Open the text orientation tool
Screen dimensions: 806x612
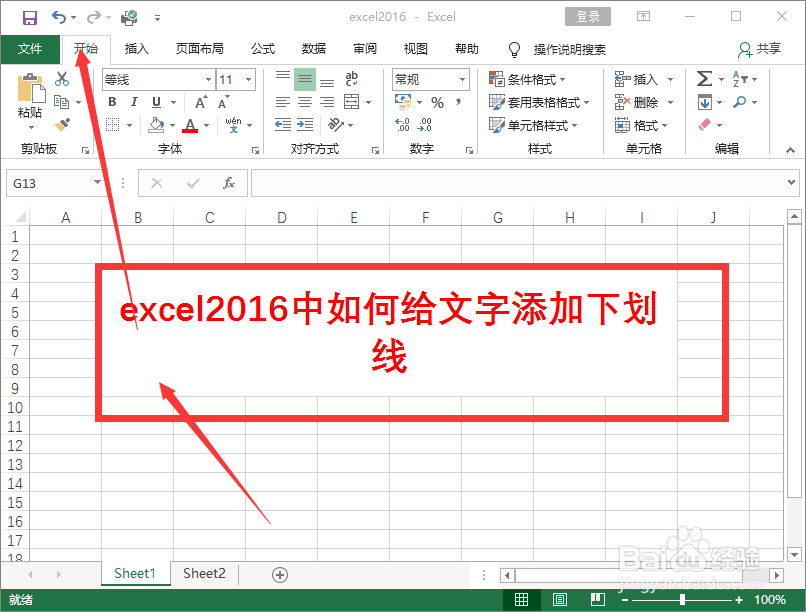(x=336, y=124)
